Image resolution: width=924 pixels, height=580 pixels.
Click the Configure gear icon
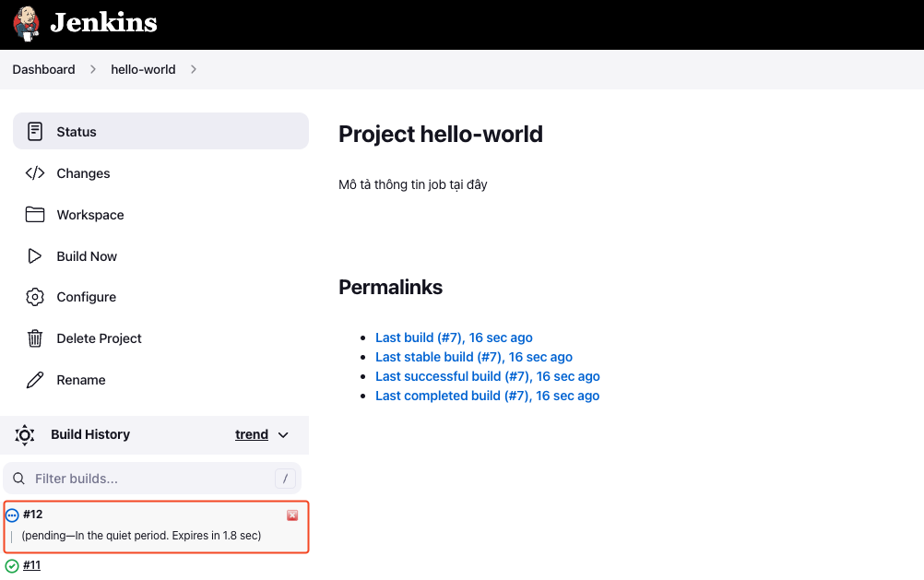[x=35, y=297]
